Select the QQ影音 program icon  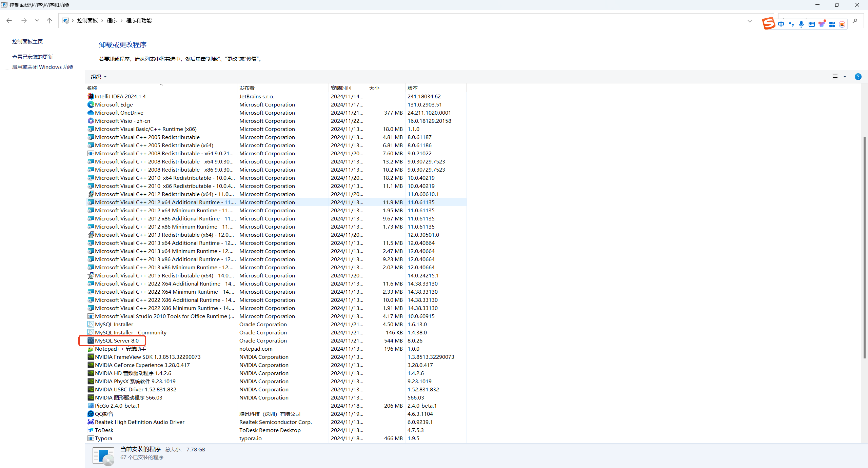tap(91, 414)
